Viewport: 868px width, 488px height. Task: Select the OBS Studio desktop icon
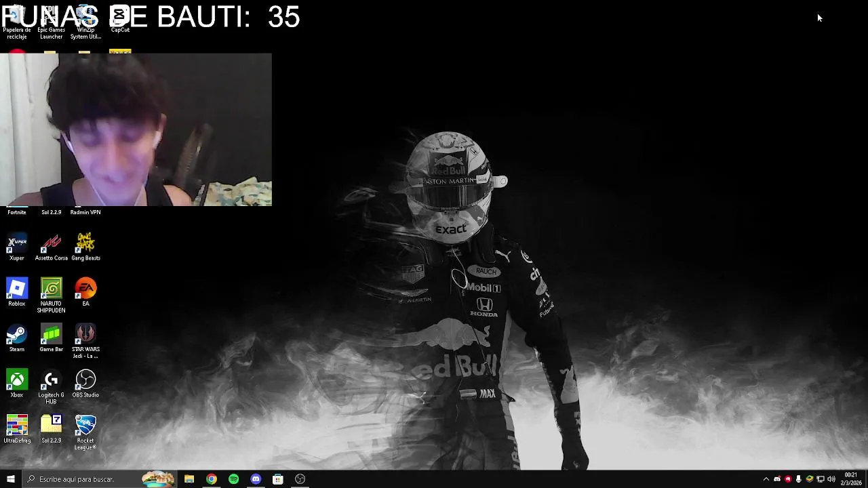[85, 384]
